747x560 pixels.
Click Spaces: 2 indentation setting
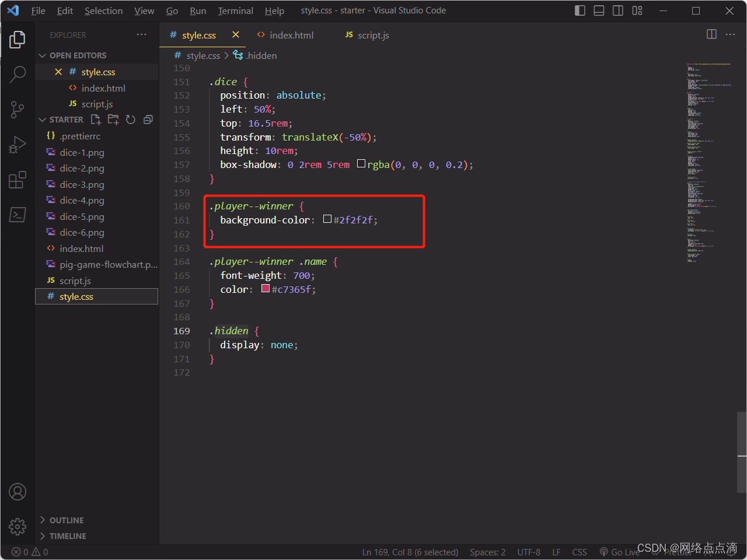(x=487, y=552)
